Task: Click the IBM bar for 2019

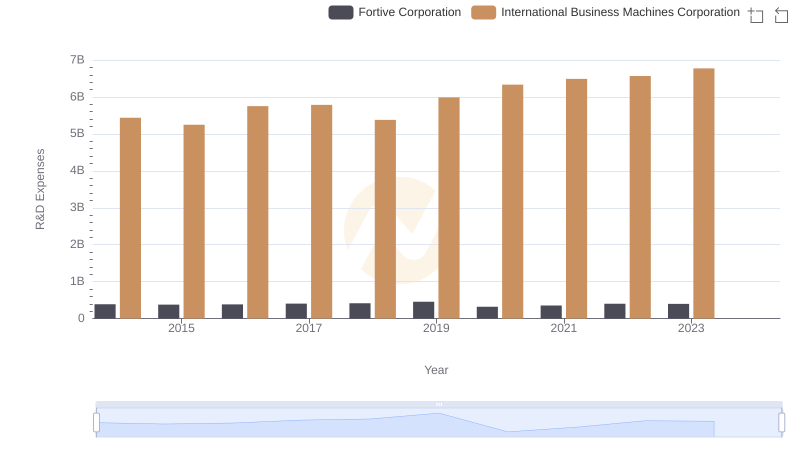Action: click(x=449, y=208)
